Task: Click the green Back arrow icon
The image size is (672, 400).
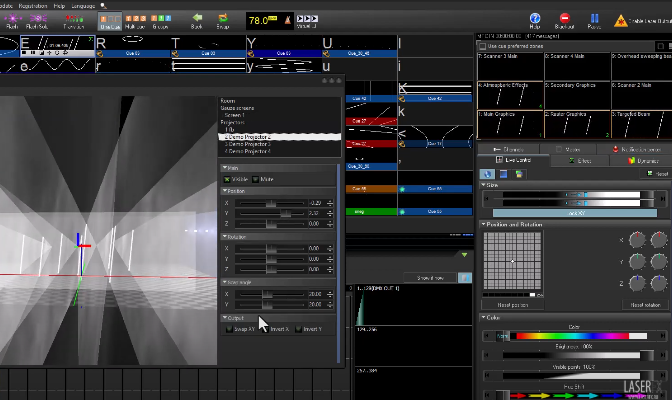Action: (197, 17)
